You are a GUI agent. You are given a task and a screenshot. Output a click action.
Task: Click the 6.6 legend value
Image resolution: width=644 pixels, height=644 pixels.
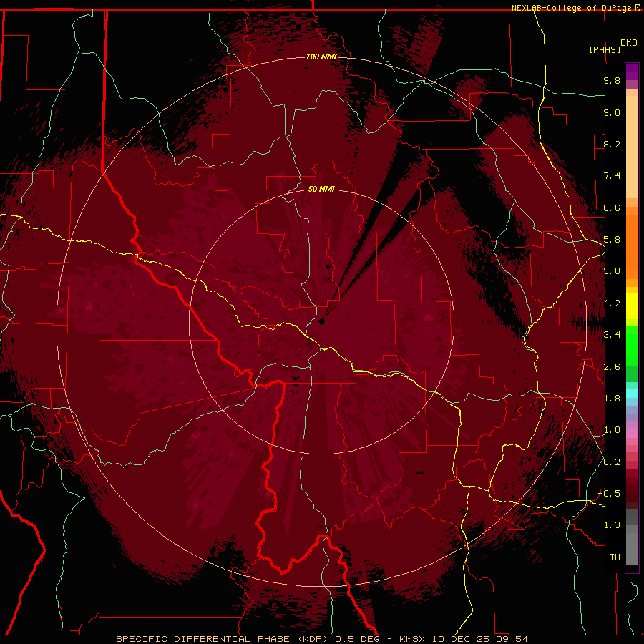coord(612,208)
